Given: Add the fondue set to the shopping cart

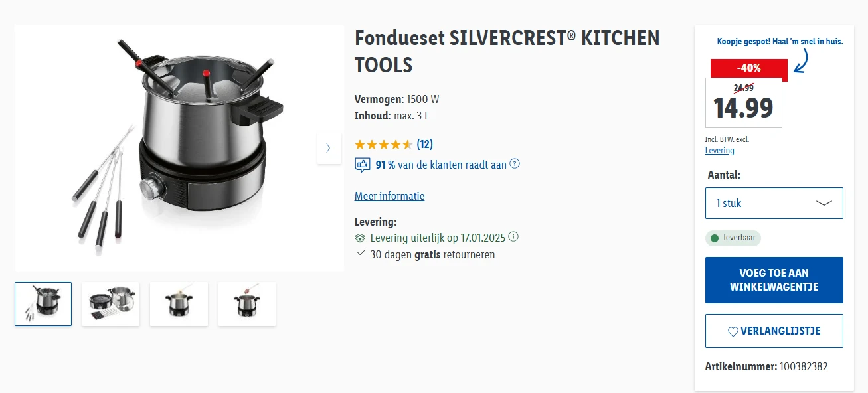Looking at the screenshot, I should tap(774, 279).
